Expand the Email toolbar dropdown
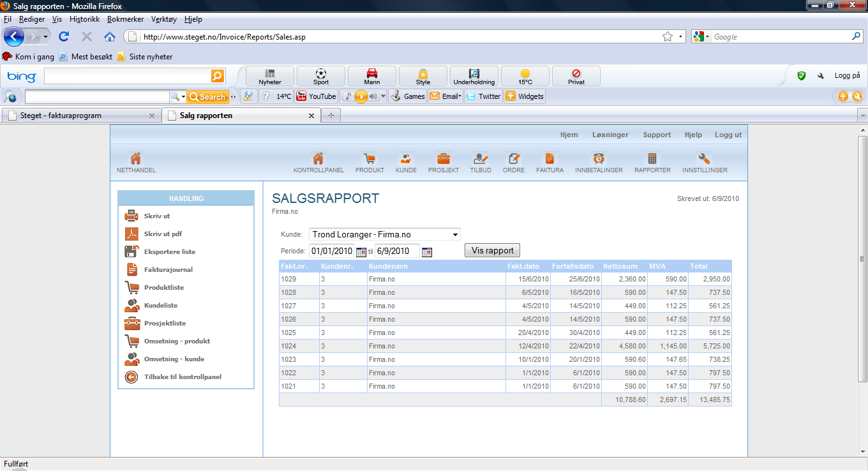This screenshot has width=868, height=471. 460,96
